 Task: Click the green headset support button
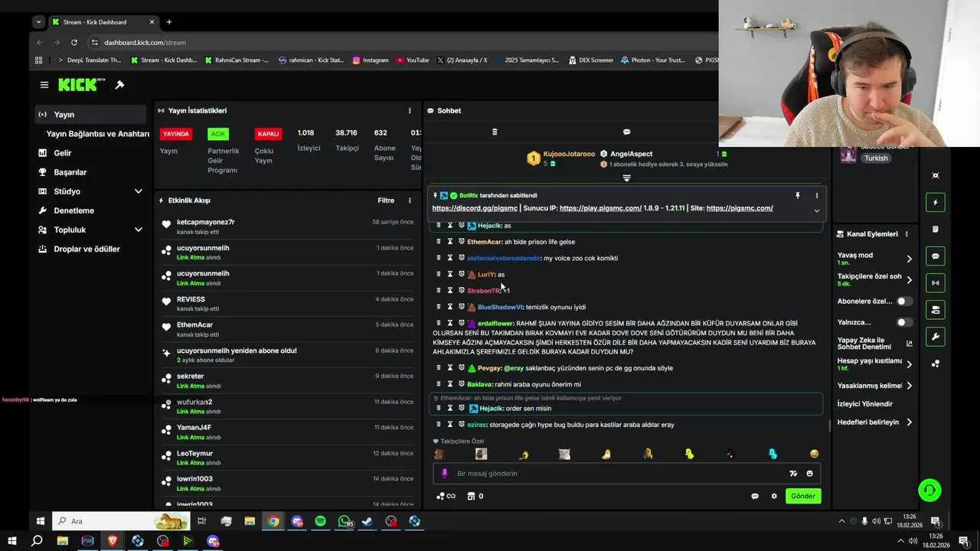pos(929,491)
